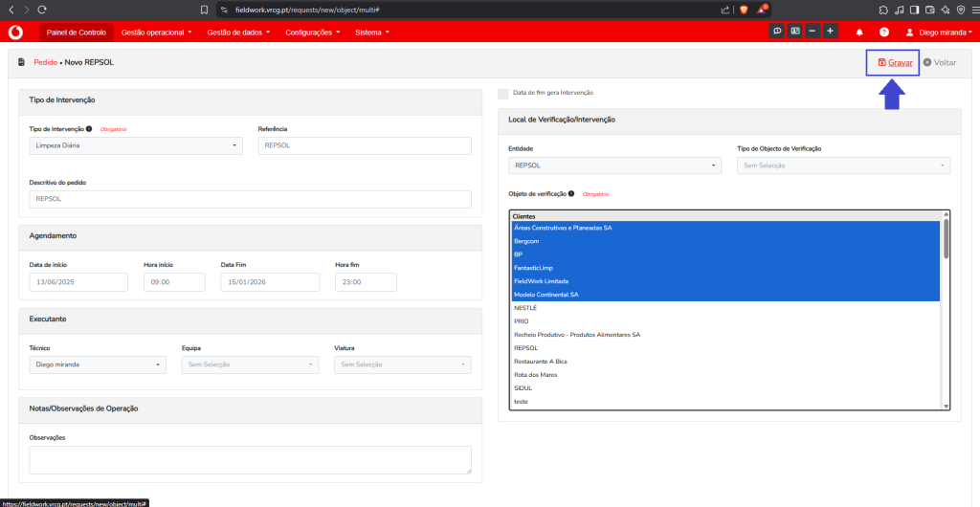This screenshot has width=980, height=507.
Task: Open the Técnico dropdown Diego miranda
Action: coord(98,364)
